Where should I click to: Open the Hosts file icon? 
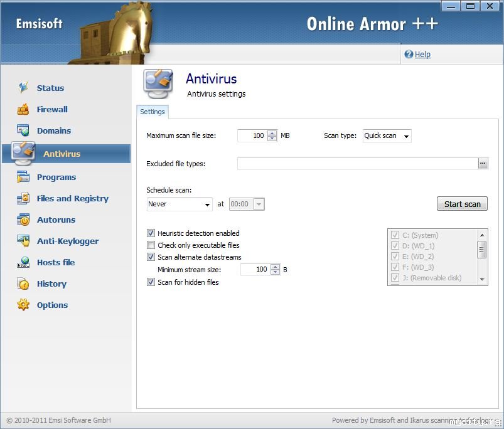click(x=23, y=263)
